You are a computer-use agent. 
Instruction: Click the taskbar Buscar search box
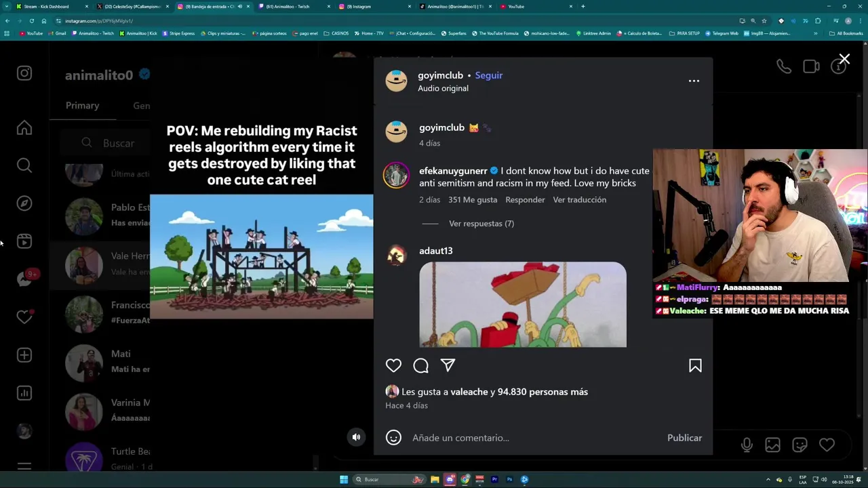click(390, 479)
